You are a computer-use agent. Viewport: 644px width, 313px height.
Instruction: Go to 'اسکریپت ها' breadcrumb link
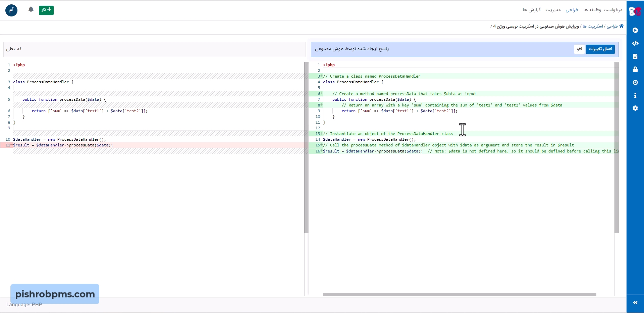tap(593, 26)
